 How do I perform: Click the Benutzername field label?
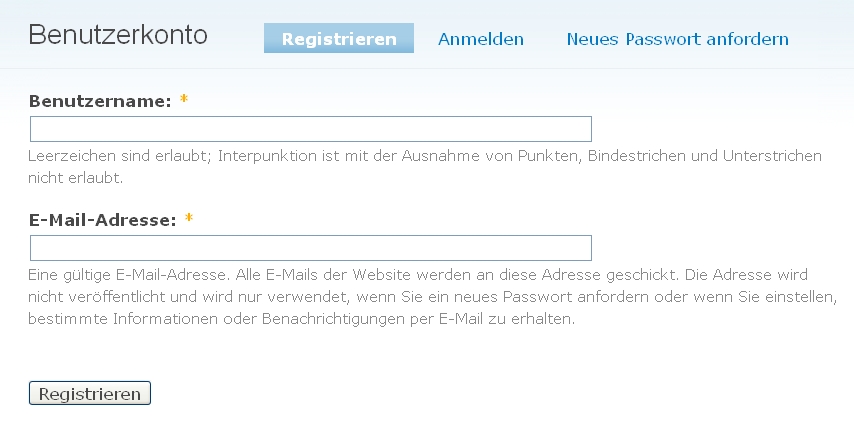(100, 100)
